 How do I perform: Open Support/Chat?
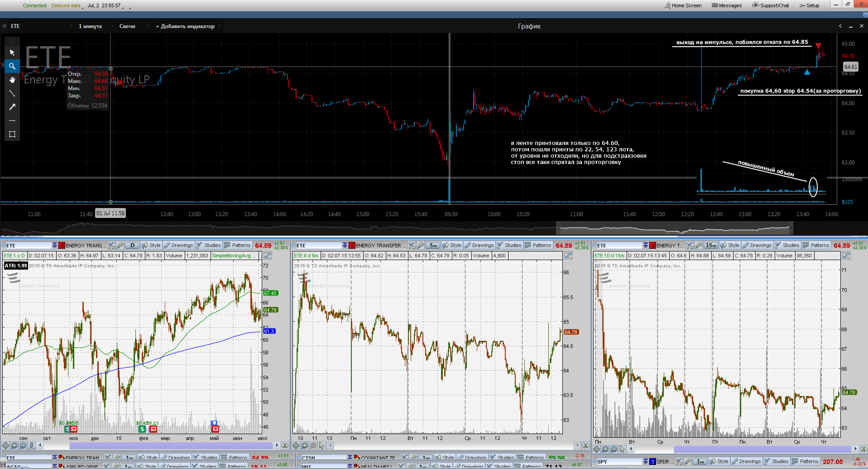point(770,5)
